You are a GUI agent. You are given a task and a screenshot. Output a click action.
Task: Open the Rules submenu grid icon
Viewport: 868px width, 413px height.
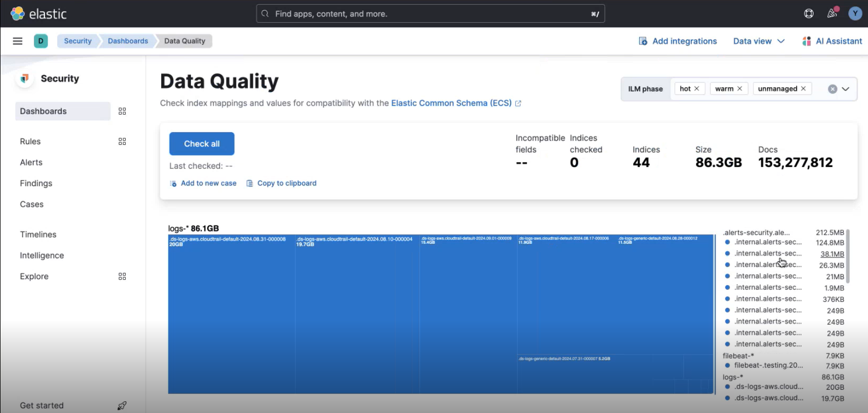tap(122, 141)
